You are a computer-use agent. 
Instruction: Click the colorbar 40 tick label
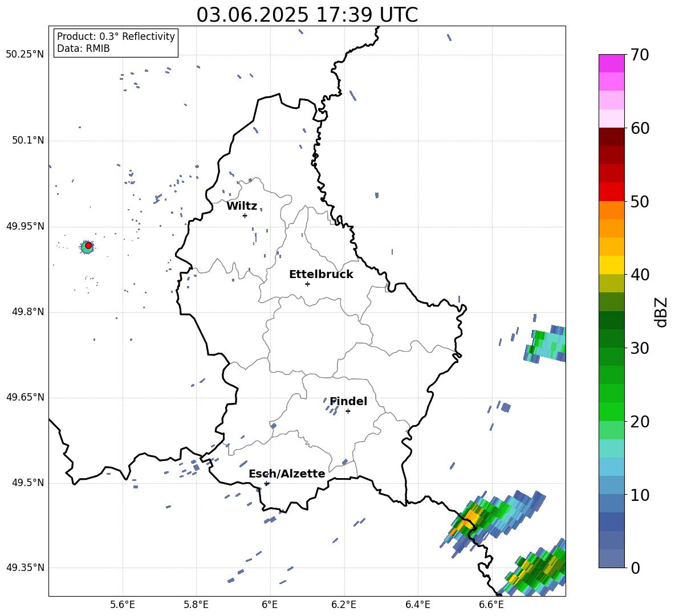click(x=640, y=275)
